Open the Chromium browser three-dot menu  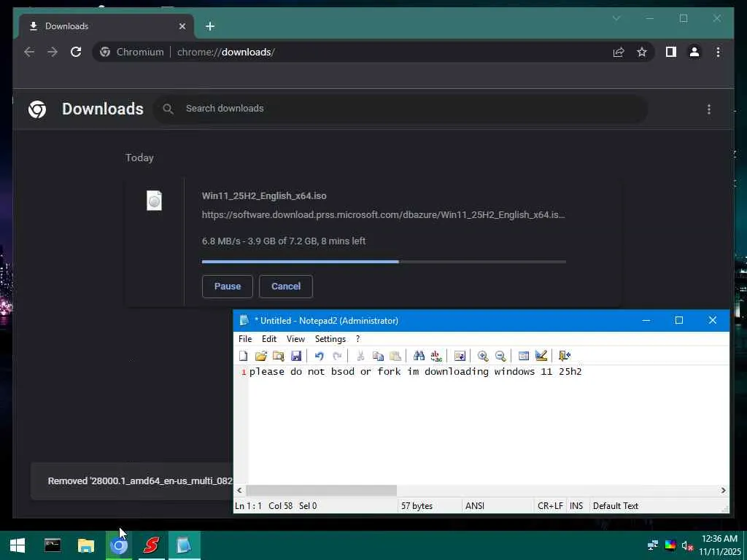[718, 52]
